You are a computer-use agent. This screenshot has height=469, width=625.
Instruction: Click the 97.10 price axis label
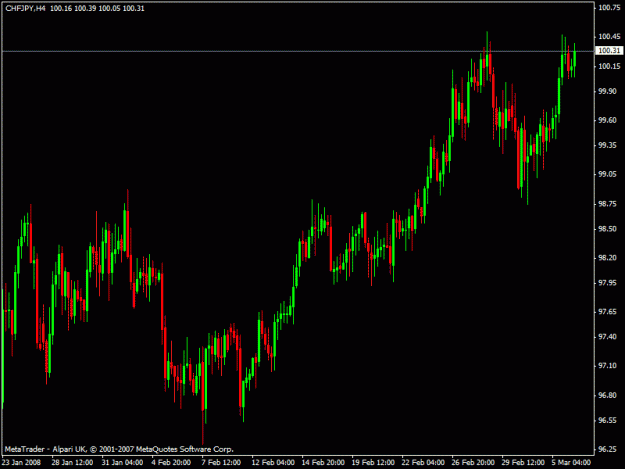click(607, 366)
